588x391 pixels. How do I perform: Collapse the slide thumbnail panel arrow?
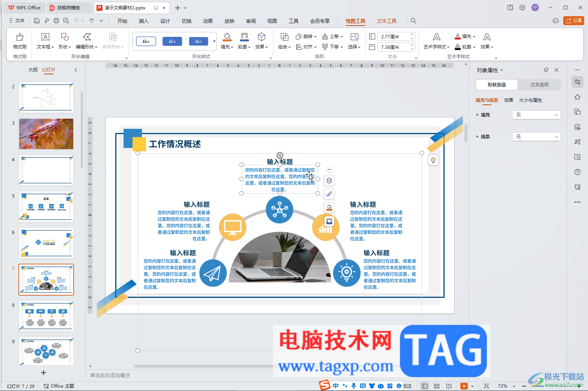click(x=76, y=70)
